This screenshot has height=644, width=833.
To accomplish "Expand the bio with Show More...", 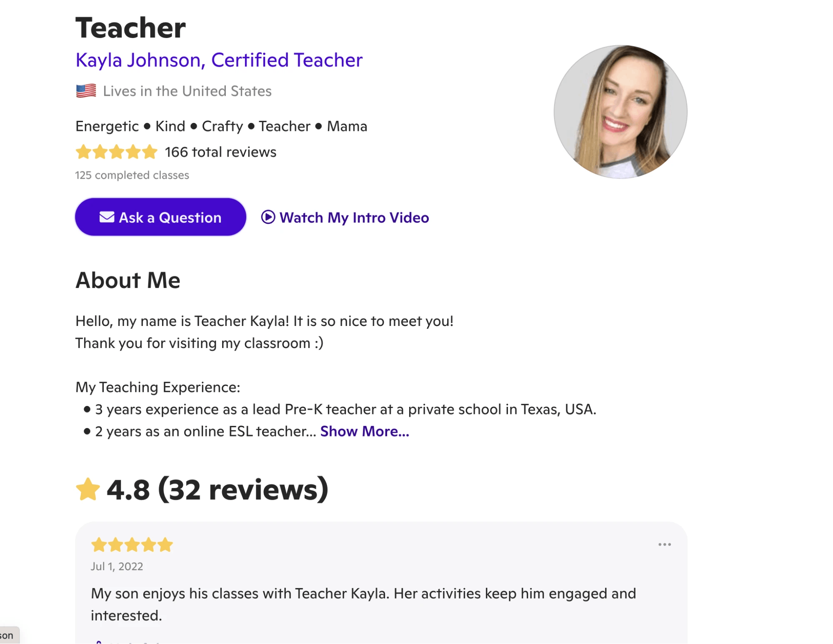I will coord(365,431).
